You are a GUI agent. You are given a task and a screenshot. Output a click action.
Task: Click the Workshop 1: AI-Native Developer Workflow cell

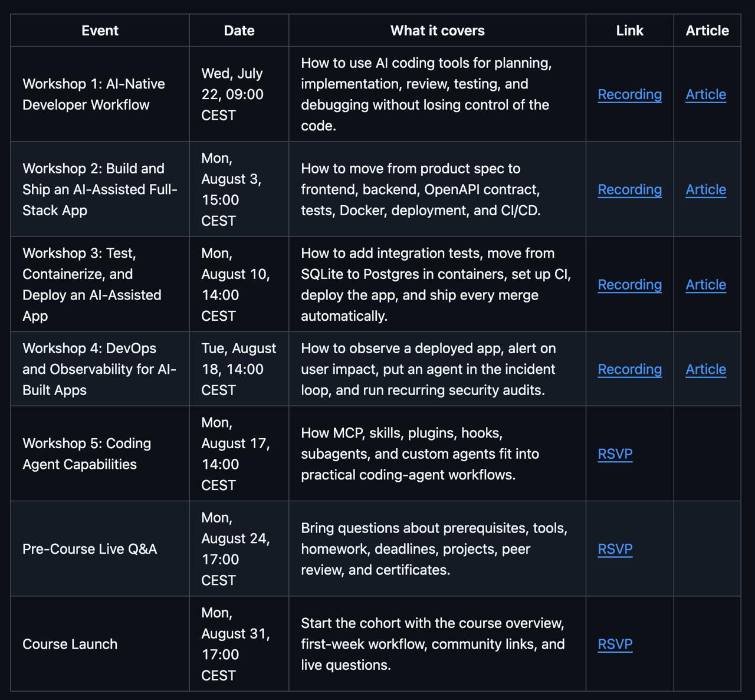100,94
